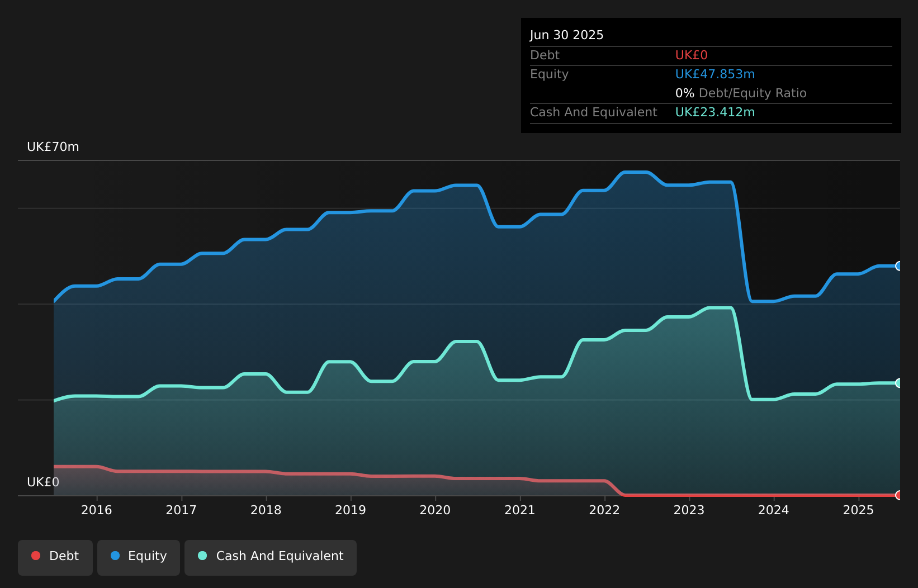This screenshot has height=588, width=918.
Task: Click the 2023 x-axis label
Action: [689, 510]
